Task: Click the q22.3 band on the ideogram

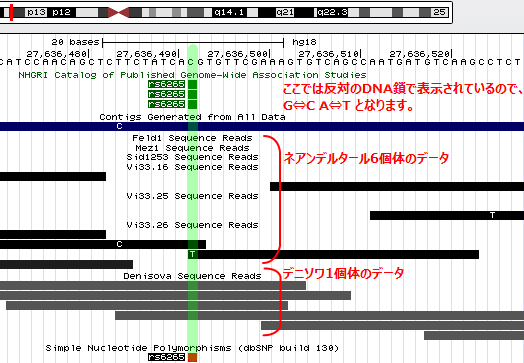Action: (x=332, y=13)
